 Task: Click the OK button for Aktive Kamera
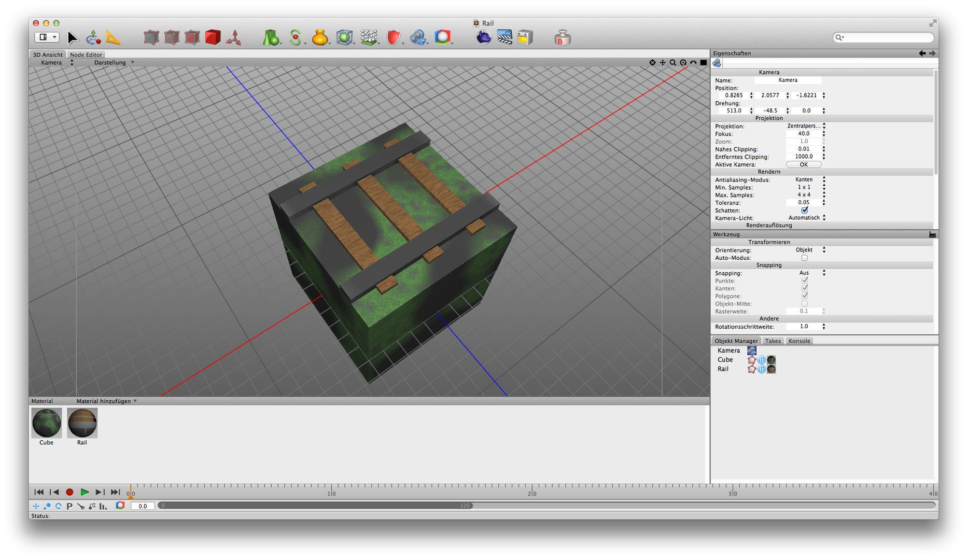coord(804,165)
